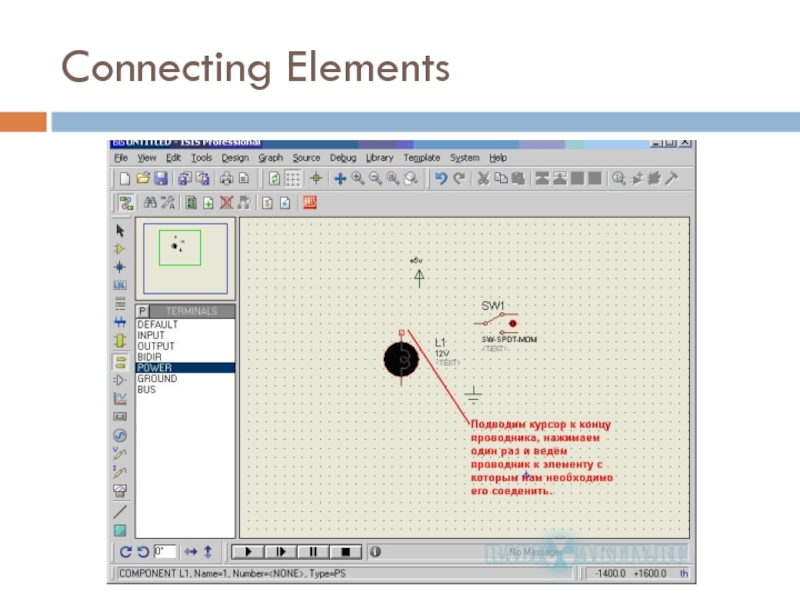The image size is (800, 600).
Task: Click the rotate anticlockwise arrow
Action: pos(143,552)
